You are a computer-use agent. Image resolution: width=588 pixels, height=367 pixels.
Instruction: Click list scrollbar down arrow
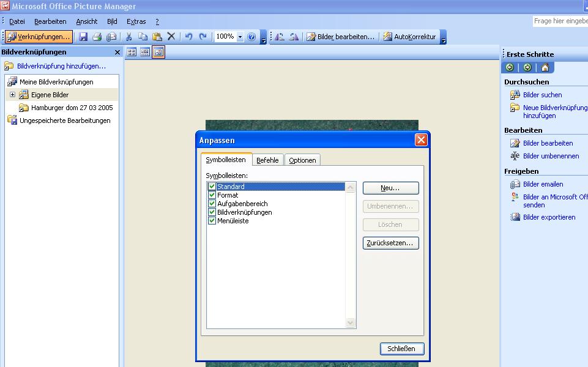tap(350, 323)
